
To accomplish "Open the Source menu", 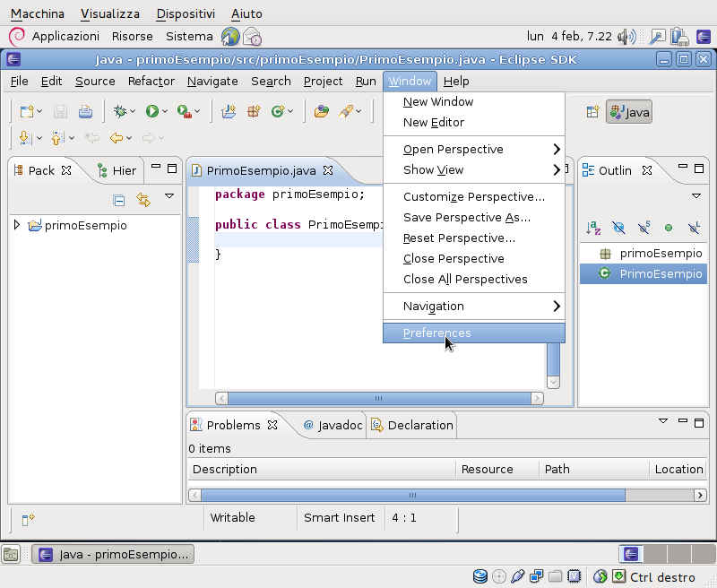I will (x=95, y=82).
